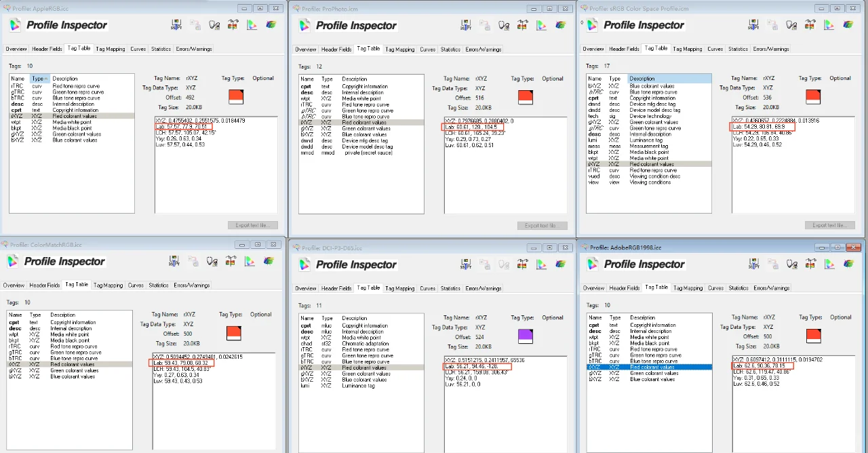Open the 3D gamut cube icon in AppleRGB window

pos(271,24)
